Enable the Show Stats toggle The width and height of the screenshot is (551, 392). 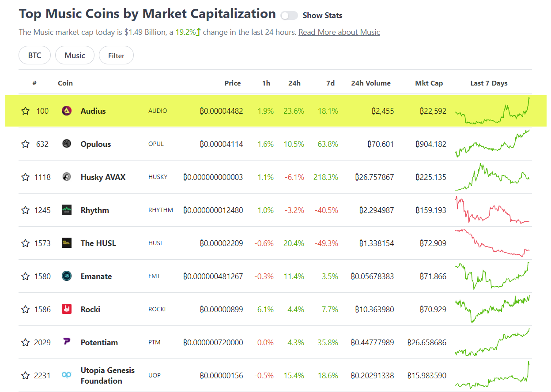click(289, 15)
